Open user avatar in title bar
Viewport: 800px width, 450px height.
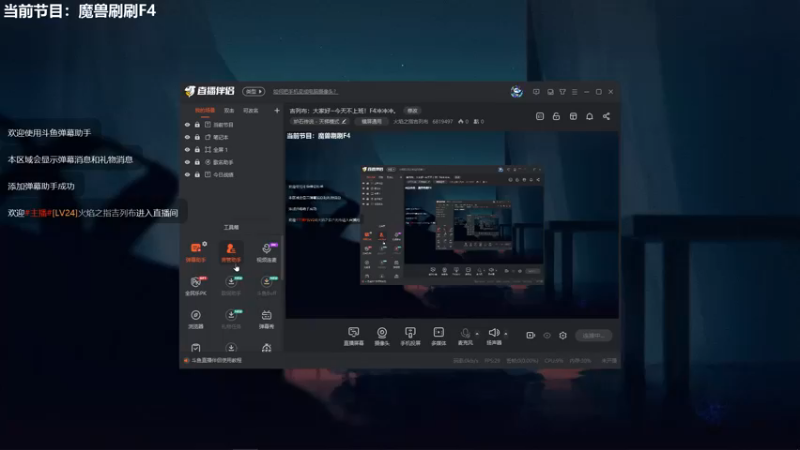(x=516, y=92)
